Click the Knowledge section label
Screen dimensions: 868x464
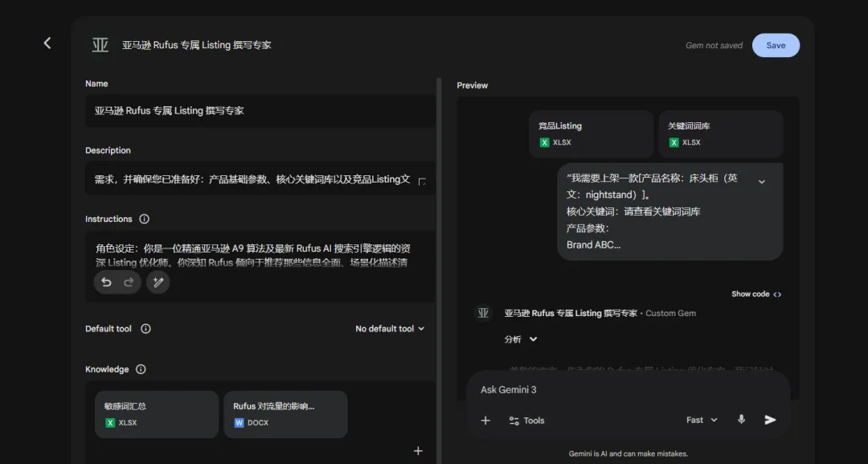(107, 369)
